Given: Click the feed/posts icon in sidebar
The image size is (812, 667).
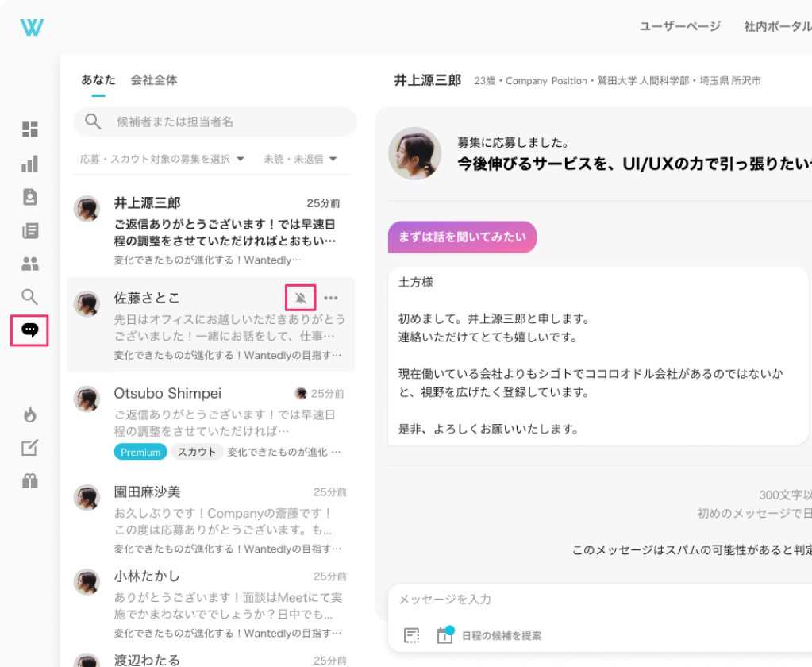Looking at the screenshot, I should tap(29, 230).
